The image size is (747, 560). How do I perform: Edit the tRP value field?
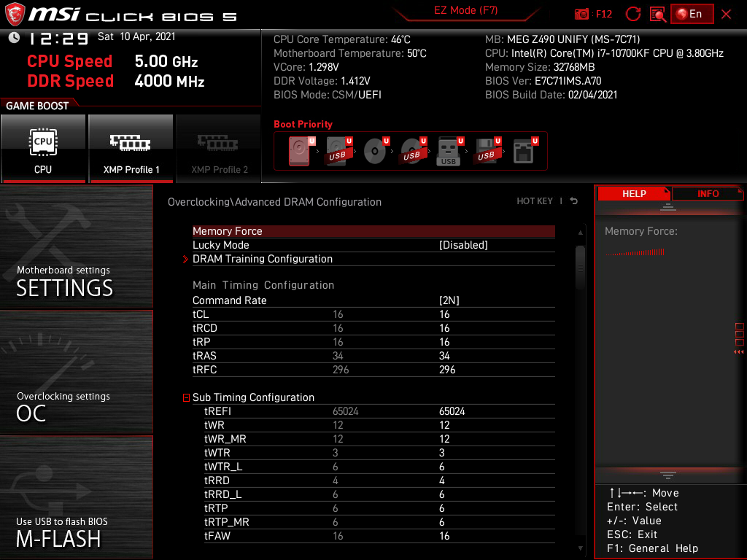[444, 342]
